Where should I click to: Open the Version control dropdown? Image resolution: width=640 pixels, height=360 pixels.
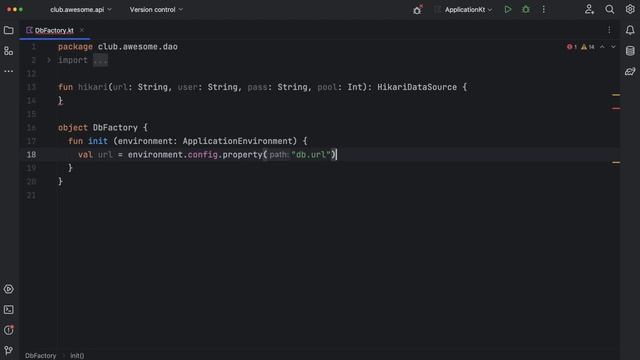point(156,9)
